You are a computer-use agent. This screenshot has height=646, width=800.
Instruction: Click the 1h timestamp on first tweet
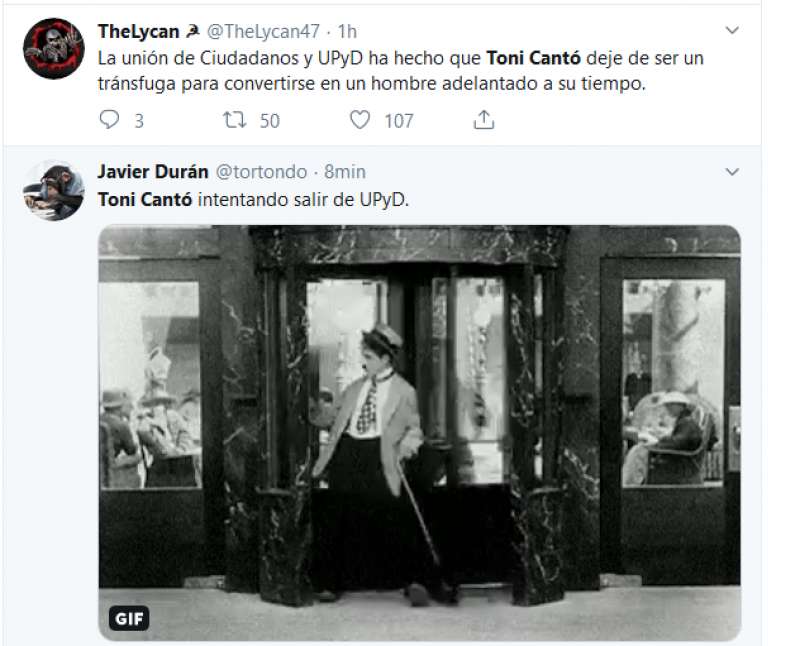click(x=347, y=32)
